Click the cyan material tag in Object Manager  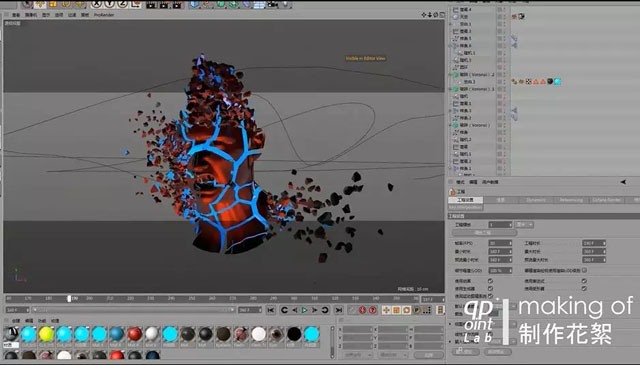pos(557,82)
